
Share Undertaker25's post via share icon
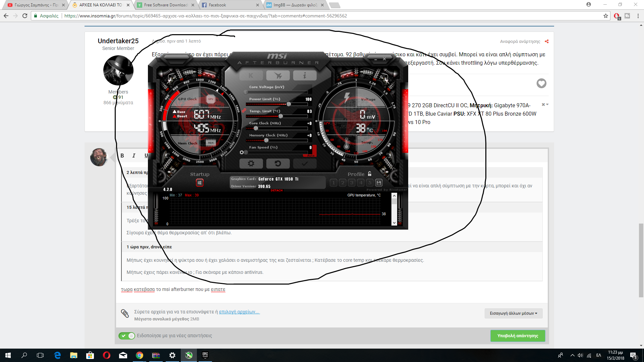tap(547, 41)
